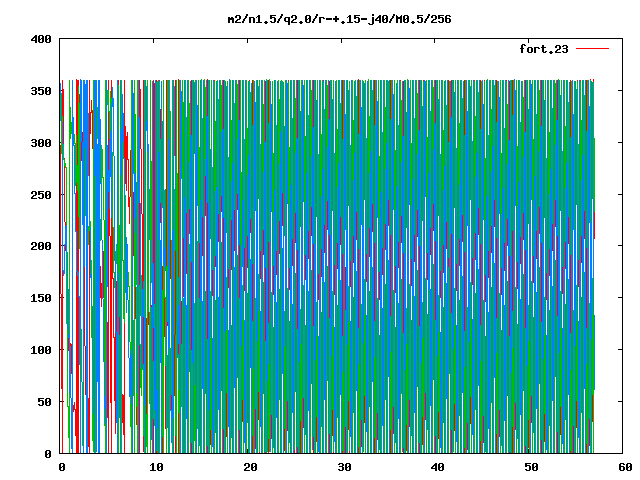
Task: Click the y-axis label 100
Action: click(x=41, y=350)
